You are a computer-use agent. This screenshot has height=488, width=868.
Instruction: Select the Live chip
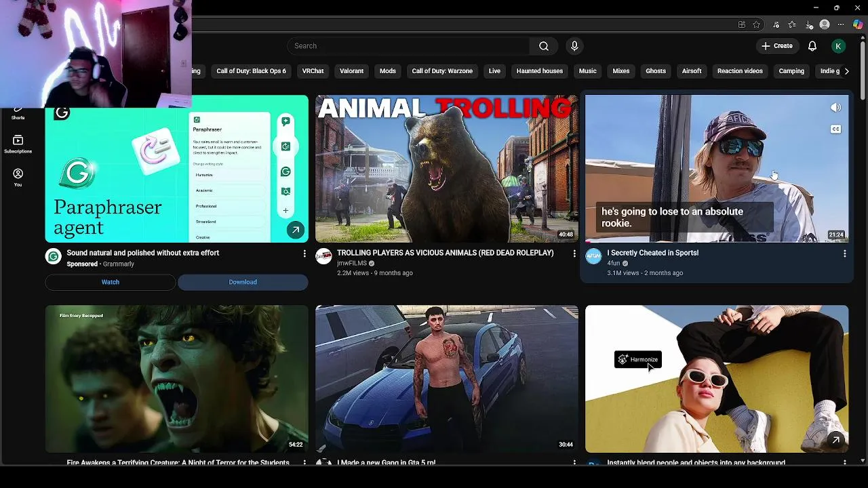click(x=494, y=71)
